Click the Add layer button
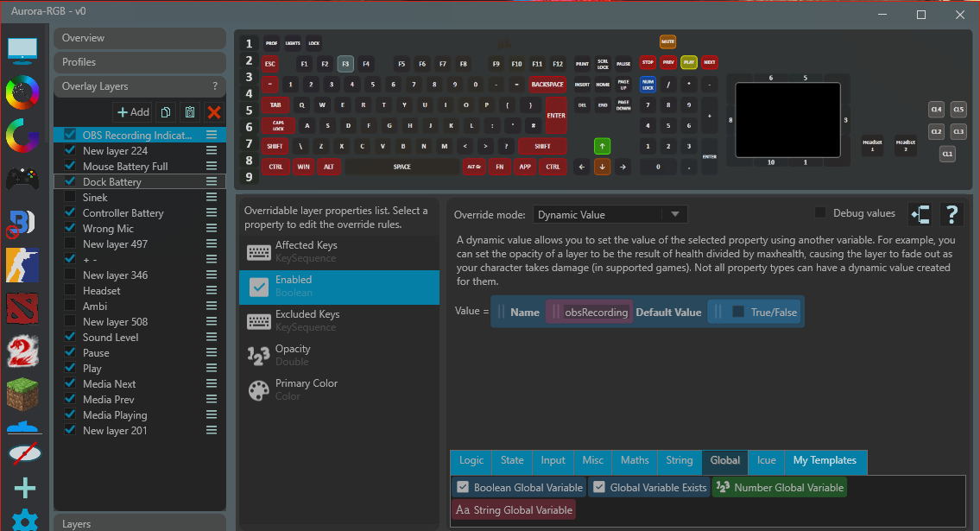Screen dimensions: 980x531 point(134,112)
